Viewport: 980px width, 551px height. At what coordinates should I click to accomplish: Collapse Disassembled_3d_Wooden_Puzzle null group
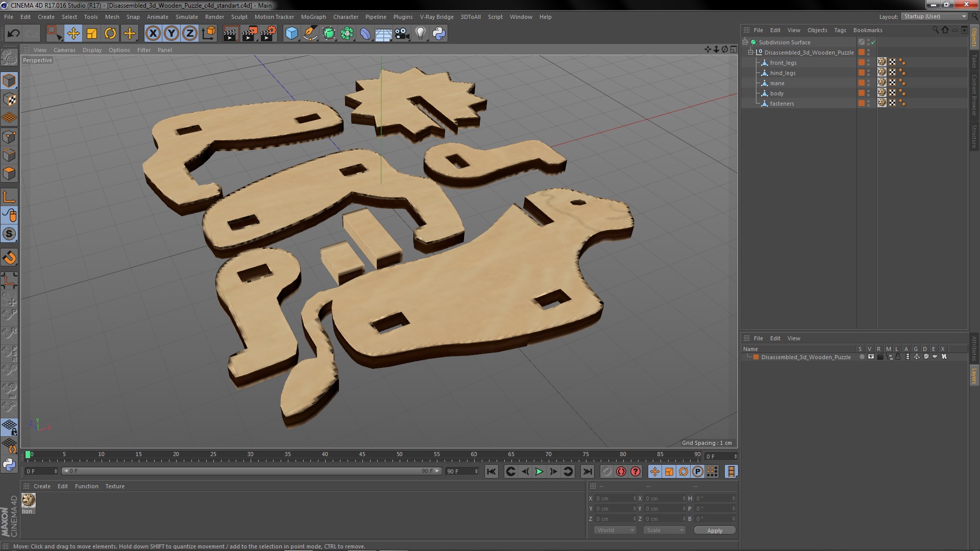click(x=751, y=53)
